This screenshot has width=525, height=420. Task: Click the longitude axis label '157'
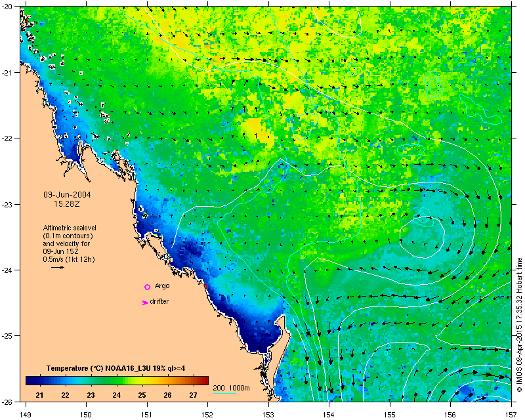pyautogui.click(x=511, y=415)
